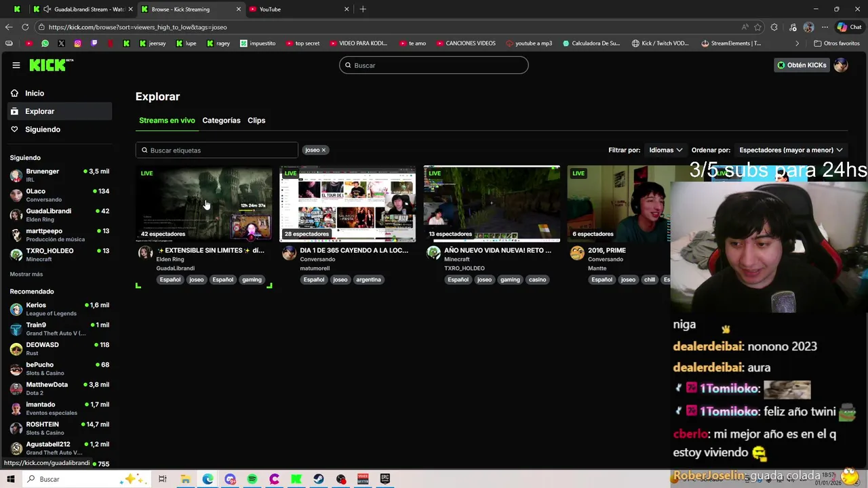Focus the Buscar etiquetas tag field
Screen dimensions: 868x488
pos(217,150)
